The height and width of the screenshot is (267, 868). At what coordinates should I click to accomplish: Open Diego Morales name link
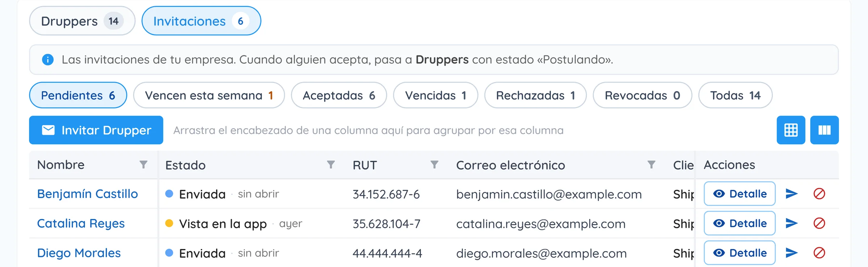(x=79, y=253)
